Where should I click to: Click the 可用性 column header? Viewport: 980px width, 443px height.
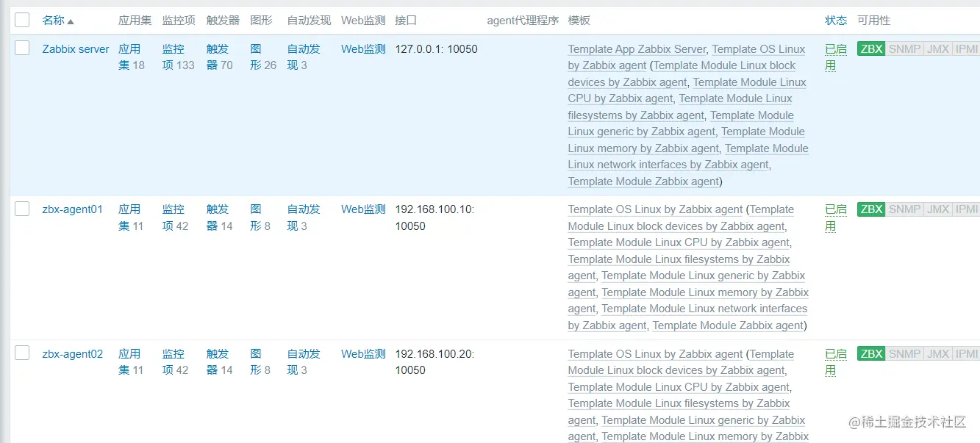point(873,21)
